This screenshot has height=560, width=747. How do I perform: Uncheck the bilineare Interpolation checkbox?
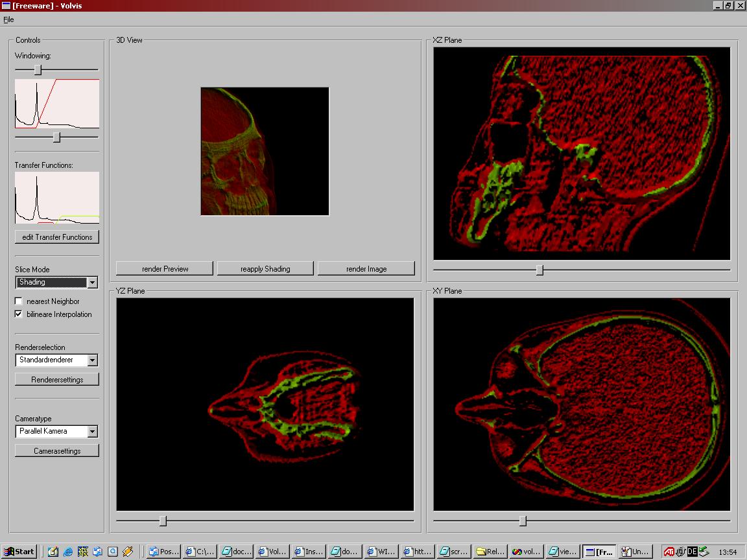pos(19,314)
